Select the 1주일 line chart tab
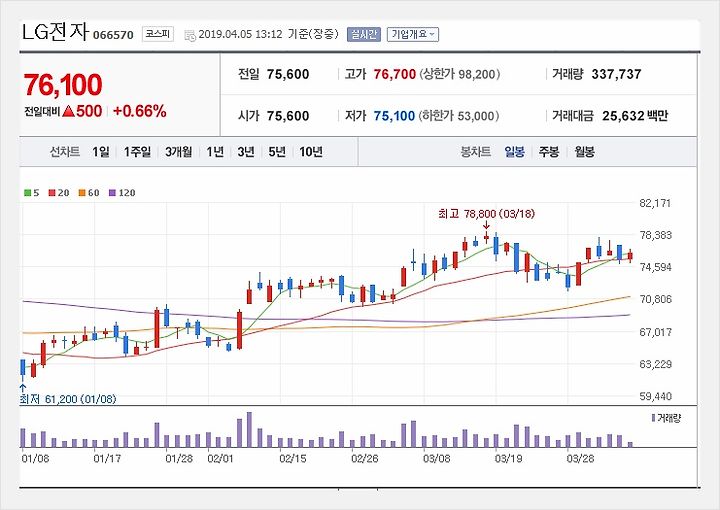This screenshot has height=510, width=720. (137, 152)
